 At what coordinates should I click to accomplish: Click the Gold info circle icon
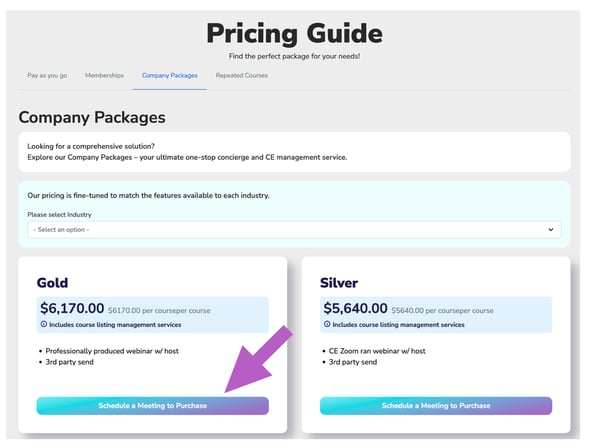[44, 324]
